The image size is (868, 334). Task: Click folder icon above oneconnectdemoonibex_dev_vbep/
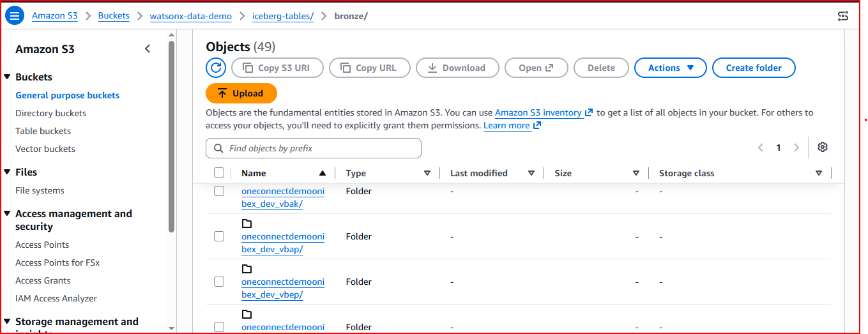247,269
